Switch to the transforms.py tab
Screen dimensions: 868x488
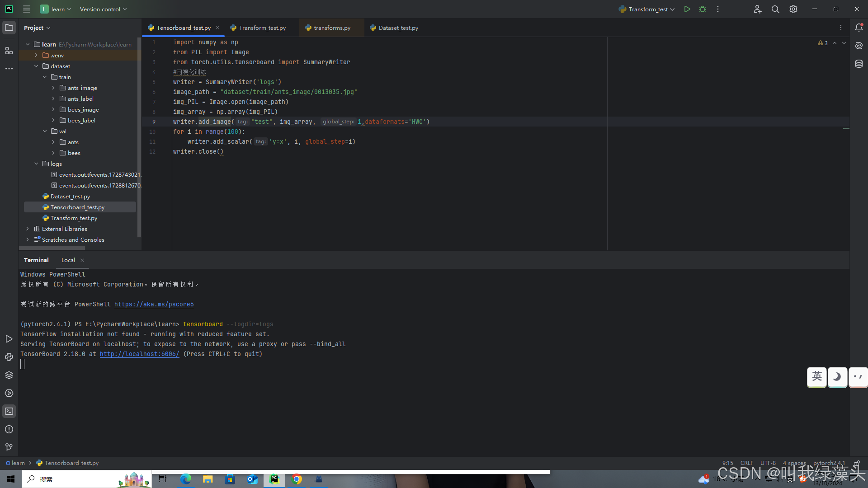pos(332,28)
